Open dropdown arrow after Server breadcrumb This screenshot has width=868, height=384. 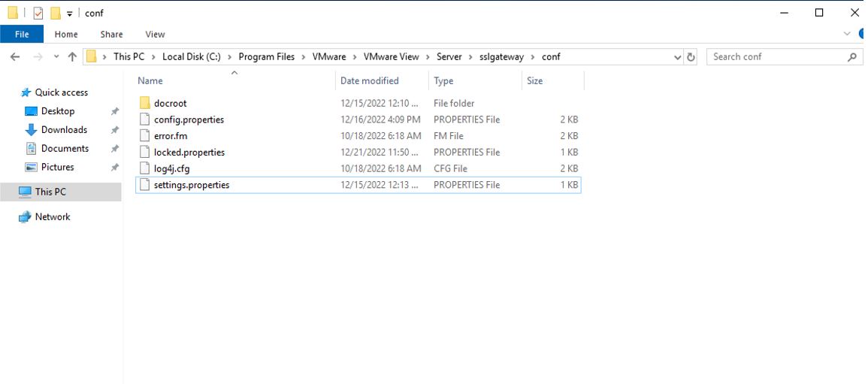point(470,56)
